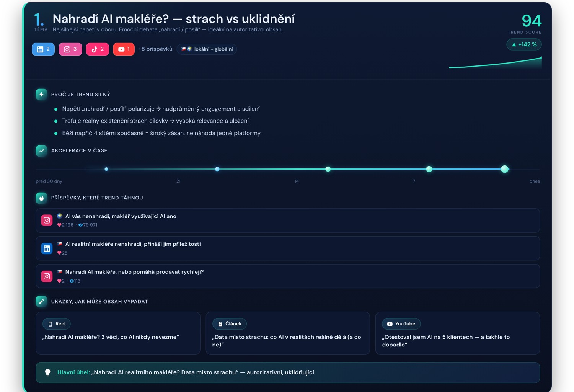
Task: Click the first, smallest timeline dot
Action: pos(106,169)
